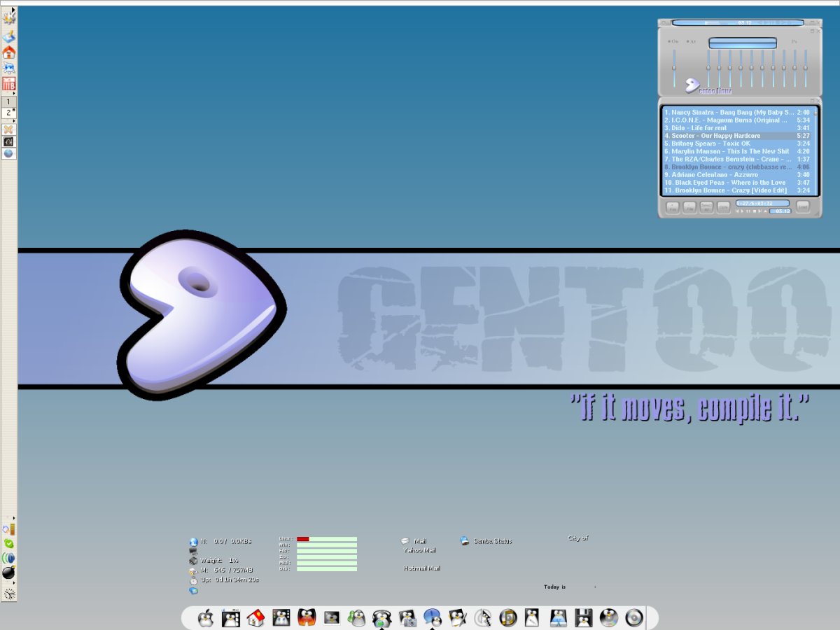Click the green circle icon in the lower side panel
840x630 pixels.
click(x=8, y=543)
